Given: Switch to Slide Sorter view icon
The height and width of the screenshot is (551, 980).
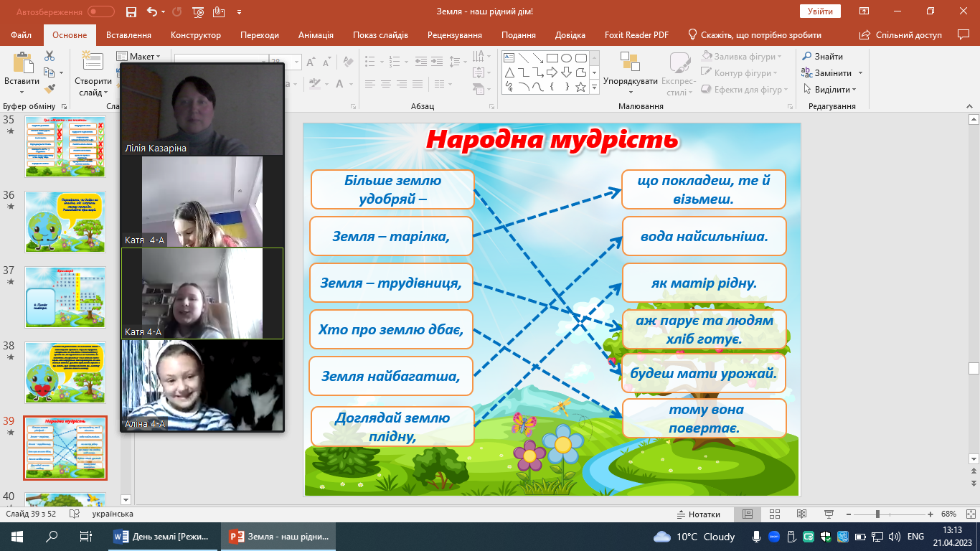Looking at the screenshot, I should pos(774,514).
